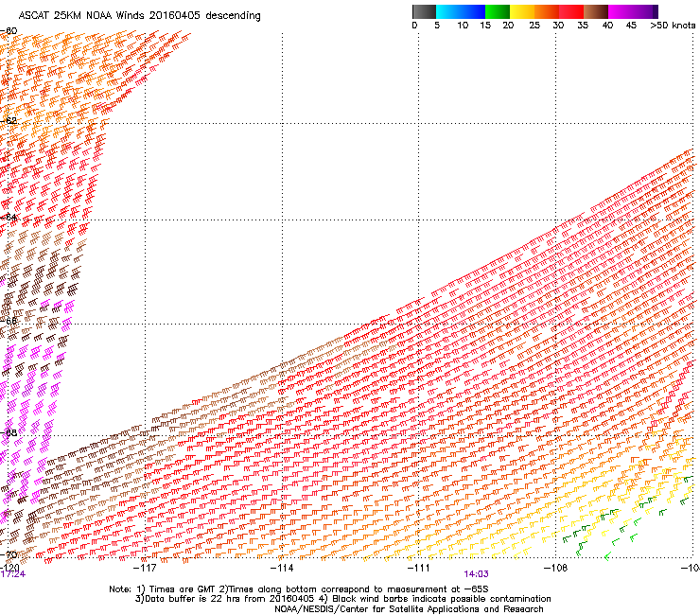The image size is (700, 615).
Task: Click the yellow 20-25 knots legend segment
Action: [x=522, y=11]
